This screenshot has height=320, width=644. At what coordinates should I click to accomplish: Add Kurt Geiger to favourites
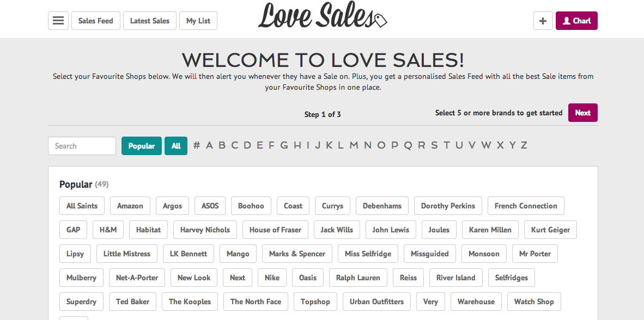tap(550, 230)
